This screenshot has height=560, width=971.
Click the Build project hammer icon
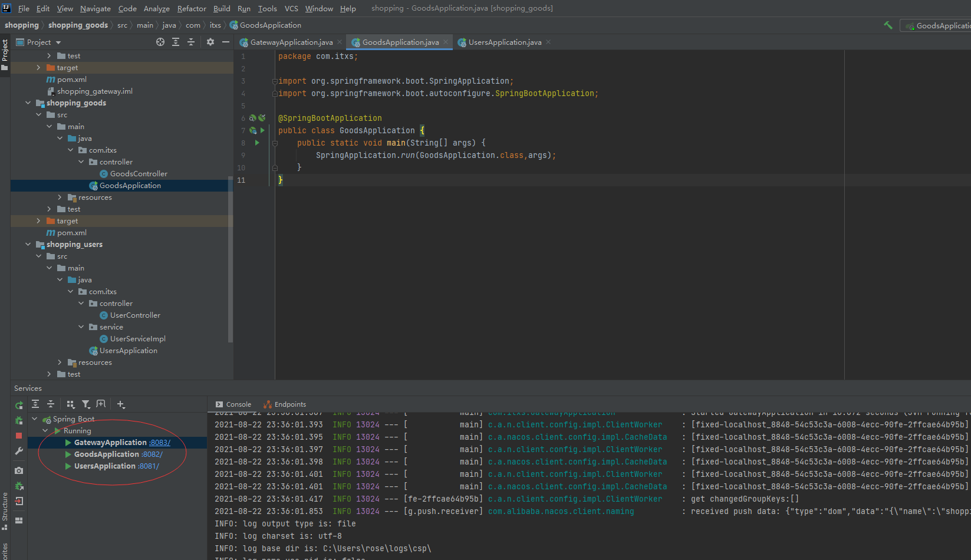coord(888,25)
